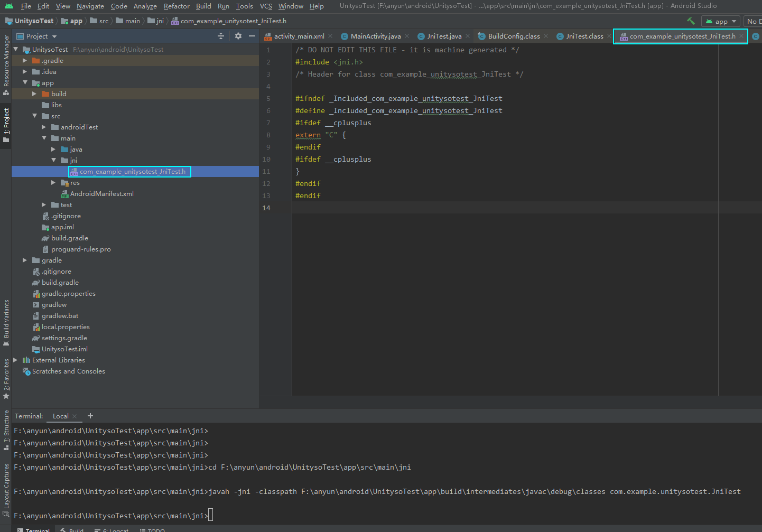The image size is (762, 532).
Task: Click the Collapse All icon in Project panel
Action: point(221,36)
